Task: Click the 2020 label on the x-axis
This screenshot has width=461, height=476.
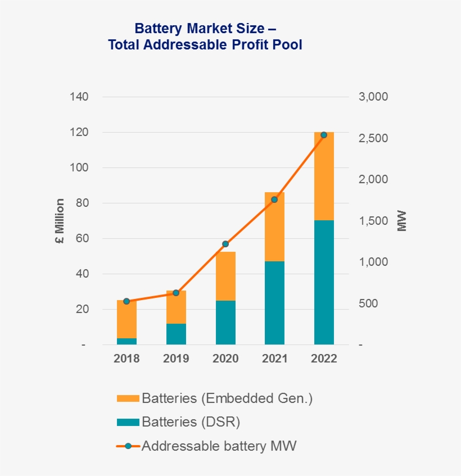Action: pos(225,359)
